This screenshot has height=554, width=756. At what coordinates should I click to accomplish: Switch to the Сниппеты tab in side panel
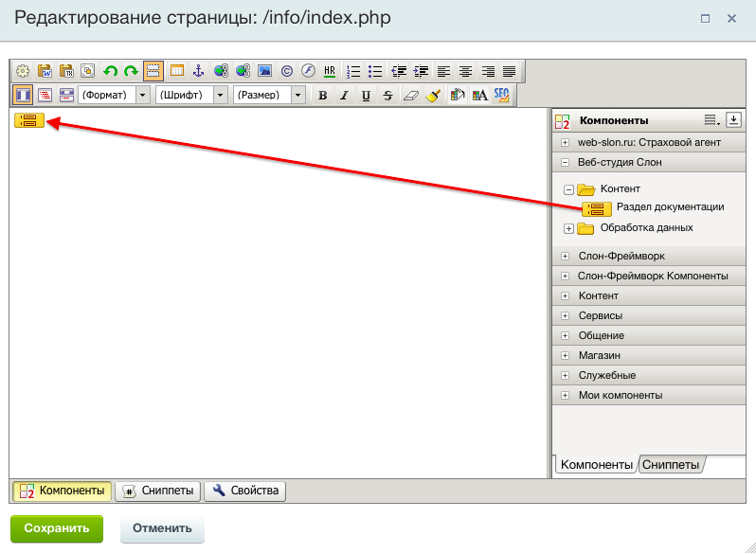point(671,465)
